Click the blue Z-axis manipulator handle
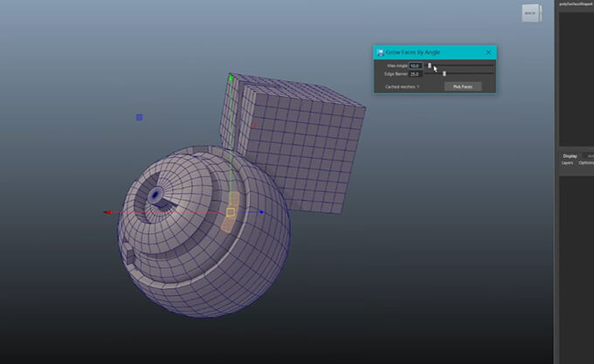594x364 pixels. (260, 211)
